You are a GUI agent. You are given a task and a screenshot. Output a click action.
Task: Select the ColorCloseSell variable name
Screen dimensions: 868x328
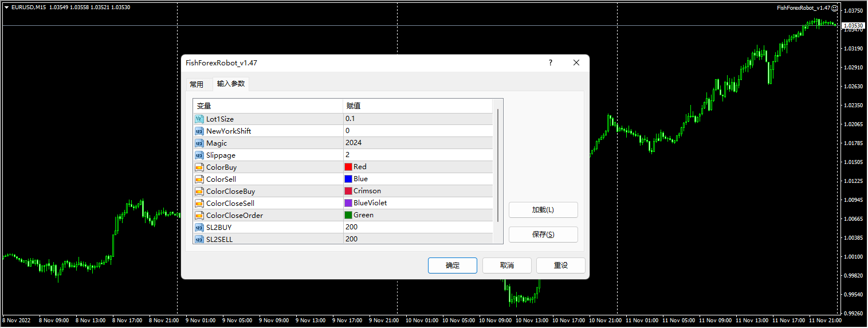tap(230, 204)
